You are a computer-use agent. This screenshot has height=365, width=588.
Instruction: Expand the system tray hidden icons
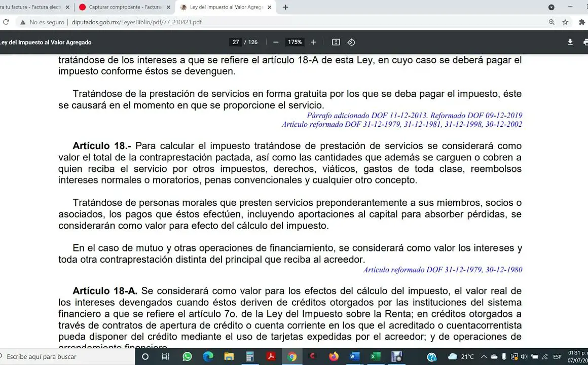tap(483, 356)
